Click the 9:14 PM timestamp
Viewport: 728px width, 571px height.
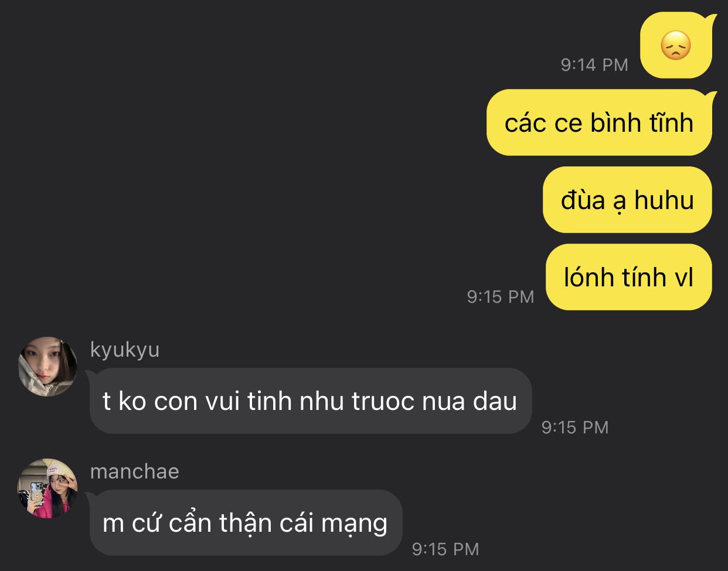594,64
